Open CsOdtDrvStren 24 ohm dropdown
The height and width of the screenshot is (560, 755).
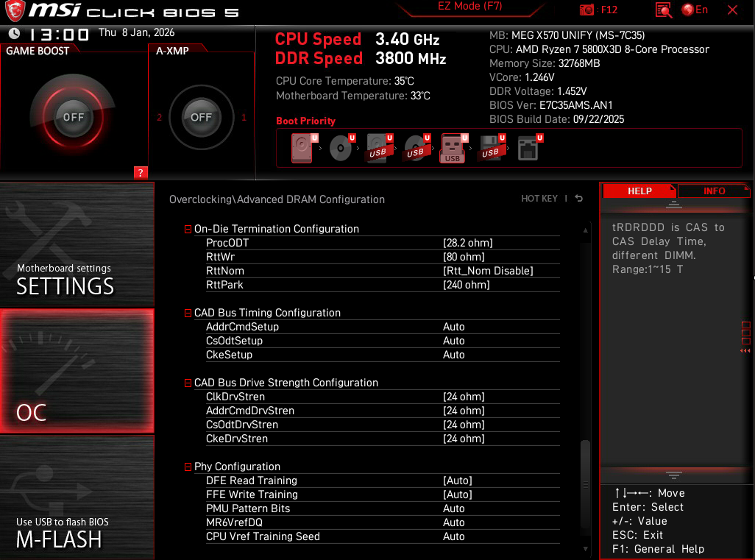(464, 424)
